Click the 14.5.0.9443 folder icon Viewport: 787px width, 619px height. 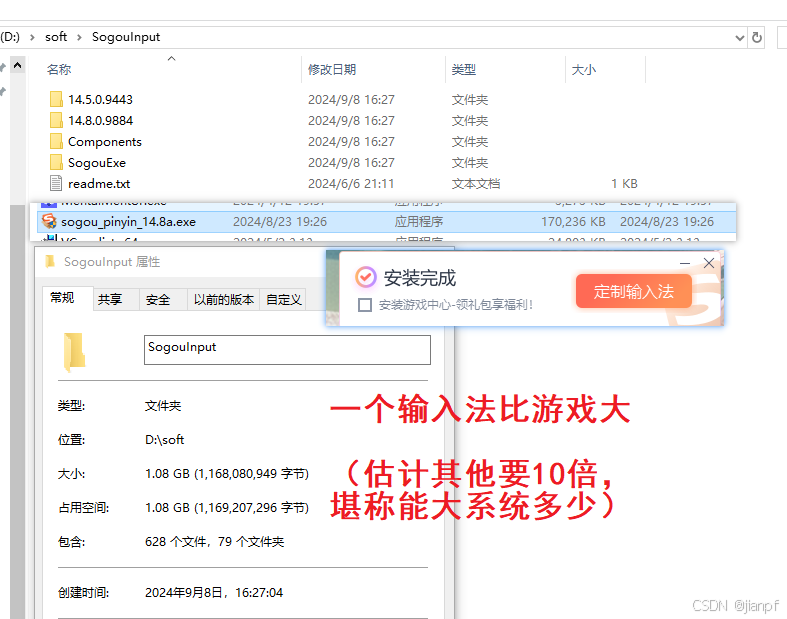[x=56, y=99]
